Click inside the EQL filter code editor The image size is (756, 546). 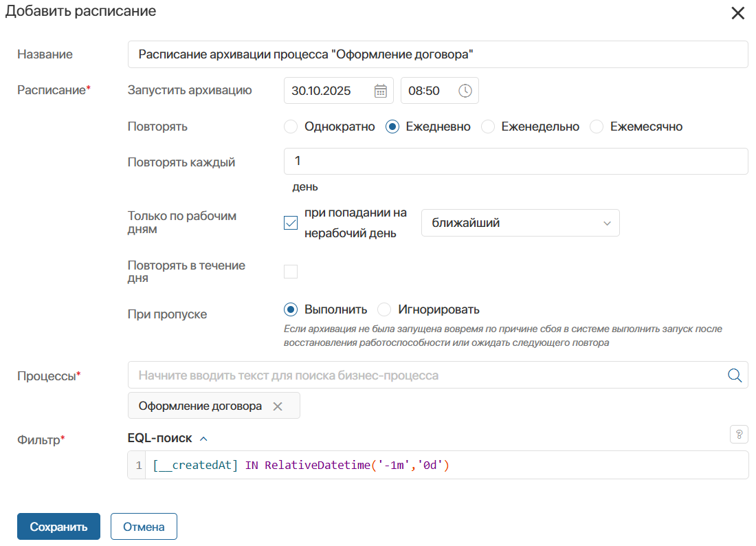pos(550,466)
